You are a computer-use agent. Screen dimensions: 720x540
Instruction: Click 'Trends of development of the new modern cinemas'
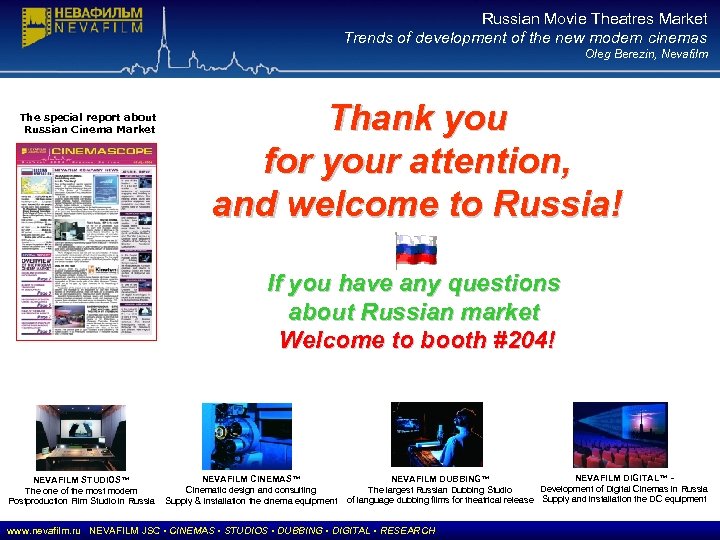pos(526,38)
